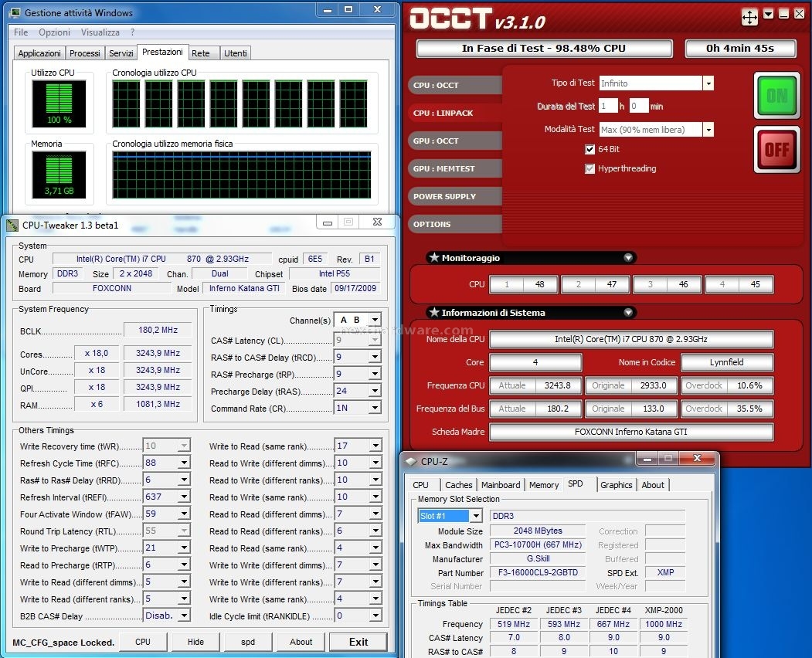Viewport: 812px width, 658px height.
Task: Click the Hide button in CPU-Tweaker
Action: tap(195, 642)
